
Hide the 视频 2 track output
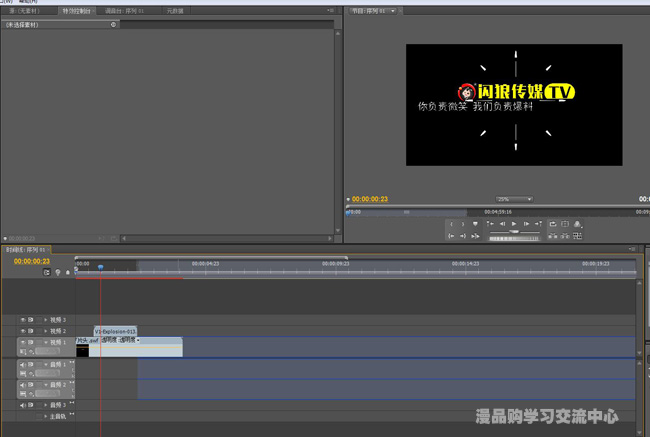tap(23, 331)
